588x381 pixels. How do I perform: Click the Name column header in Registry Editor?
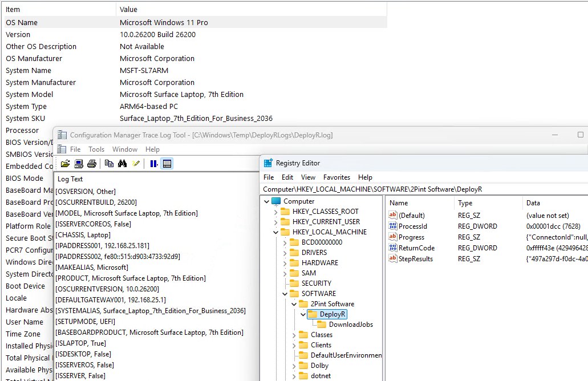pos(420,203)
